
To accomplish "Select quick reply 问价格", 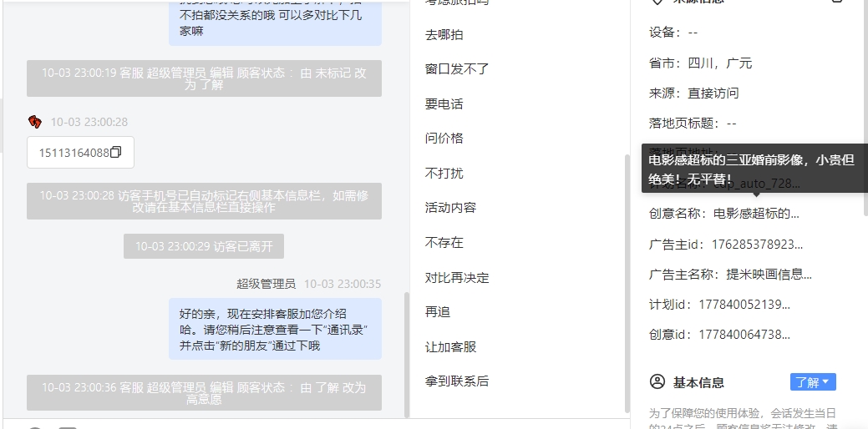I will pos(444,139).
